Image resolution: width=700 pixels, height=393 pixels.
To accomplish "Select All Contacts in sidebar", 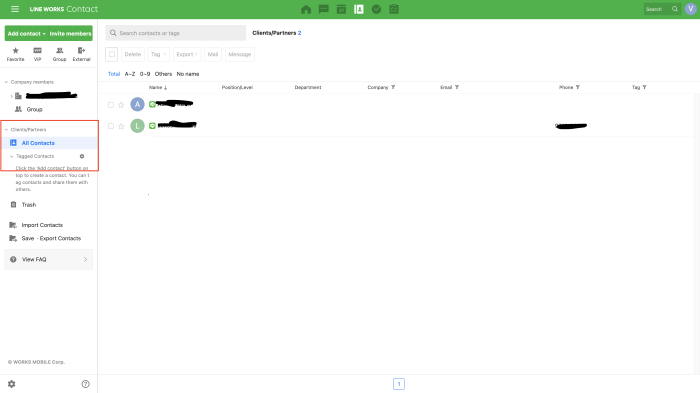I will (x=49, y=143).
